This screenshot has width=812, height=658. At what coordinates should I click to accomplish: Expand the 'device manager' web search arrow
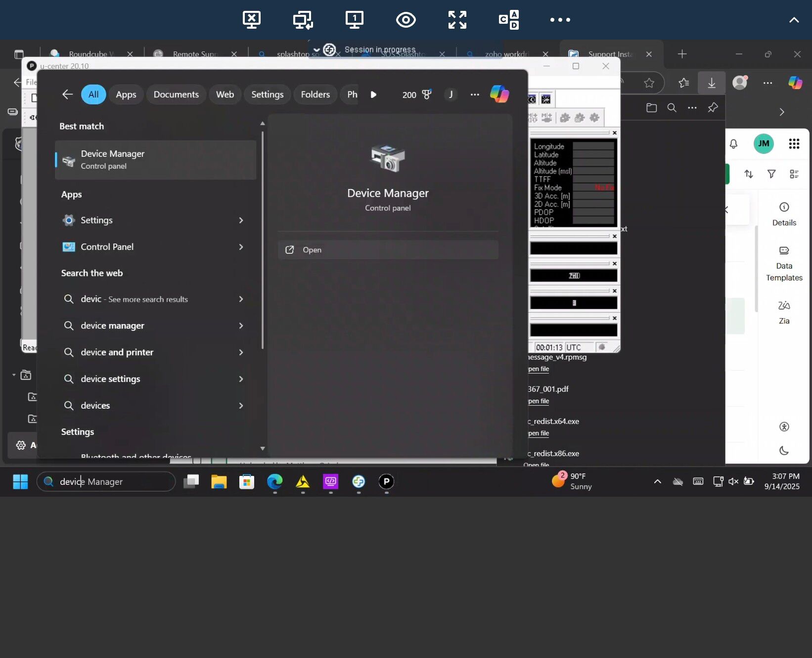[x=241, y=326]
